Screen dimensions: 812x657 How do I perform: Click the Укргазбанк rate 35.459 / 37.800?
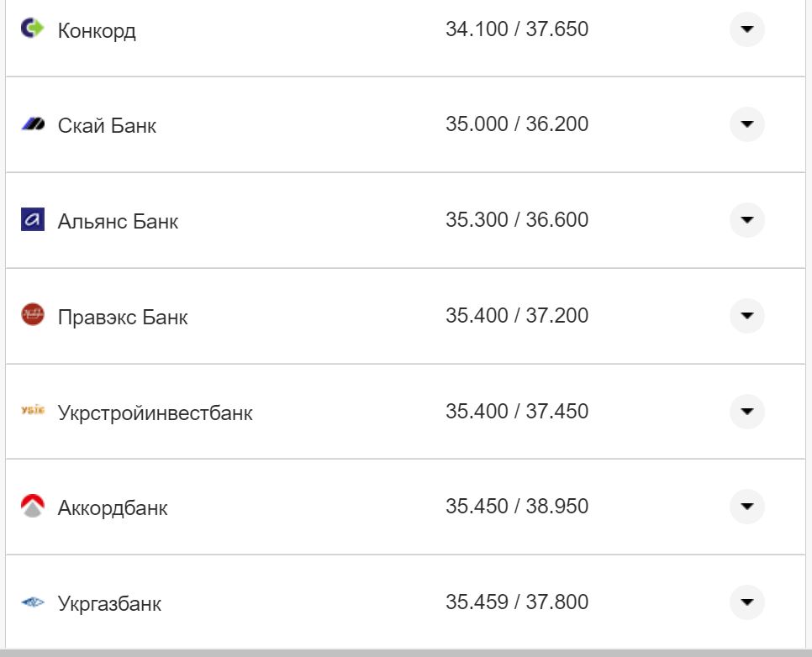pyautogui.click(x=517, y=602)
